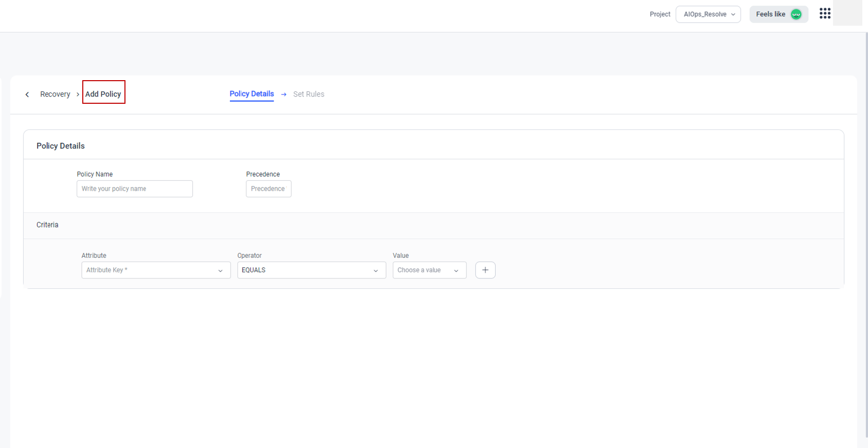Switch to the Set Rules step

coord(309,95)
